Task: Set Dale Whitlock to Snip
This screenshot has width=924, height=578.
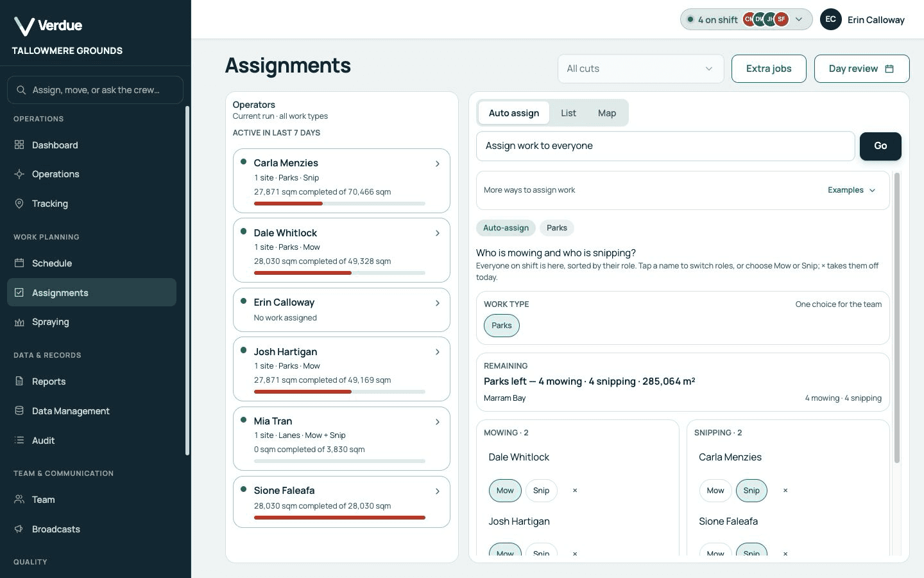Action: 541,490
